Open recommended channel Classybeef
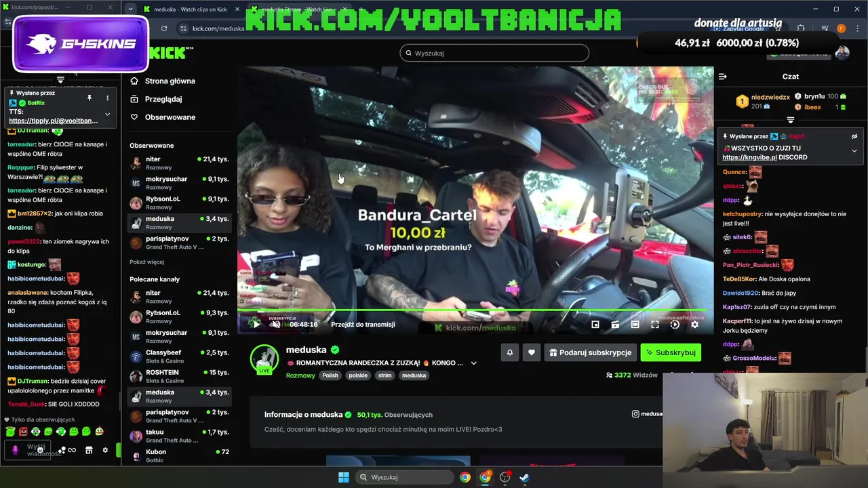 point(180,357)
